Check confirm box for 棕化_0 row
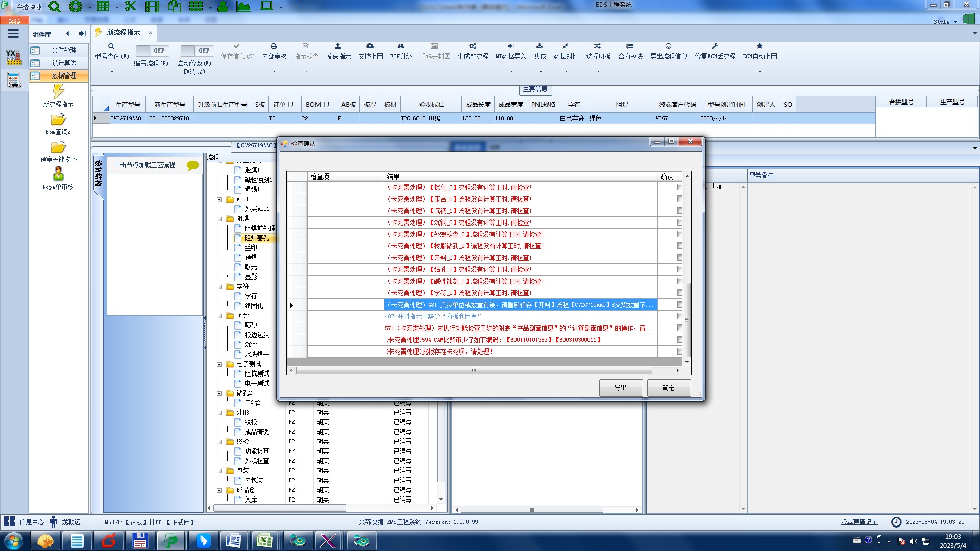The width and height of the screenshot is (980, 551). 680,187
